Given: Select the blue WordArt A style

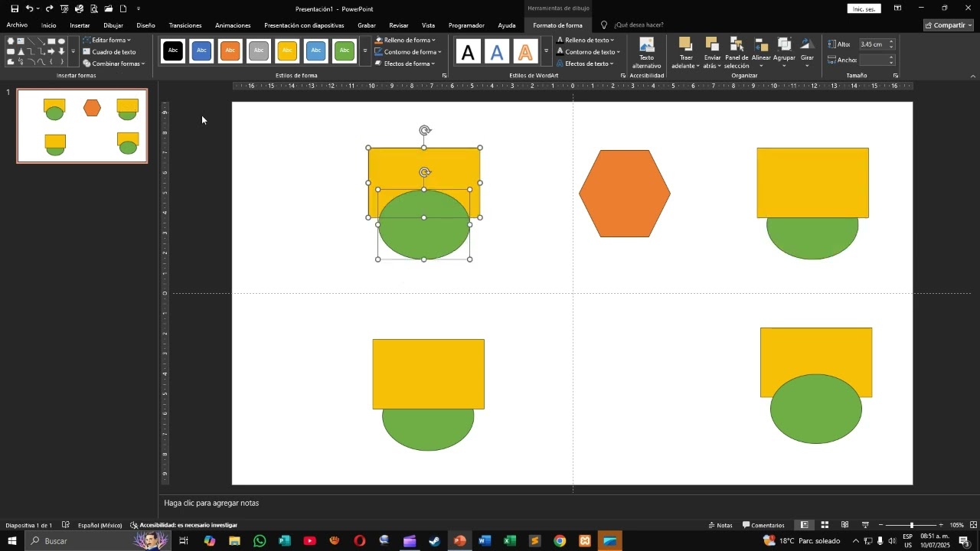Looking at the screenshot, I should click(x=497, y=52).
